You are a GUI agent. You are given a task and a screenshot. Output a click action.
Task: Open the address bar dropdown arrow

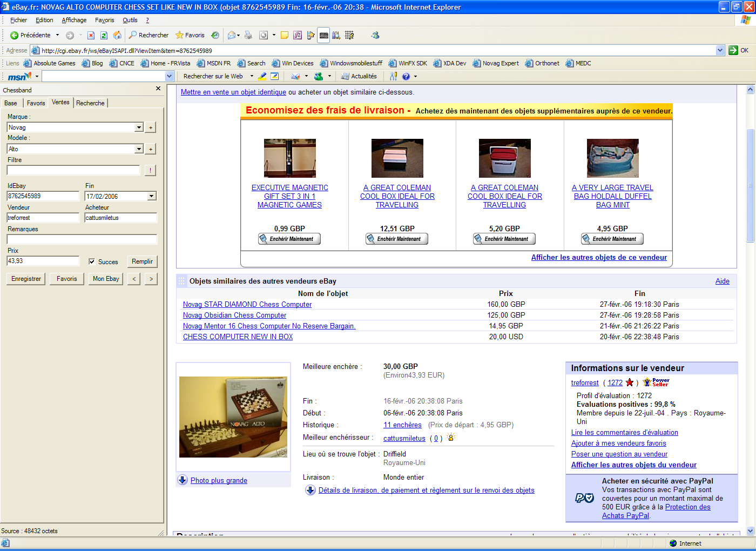click(720, 50)
